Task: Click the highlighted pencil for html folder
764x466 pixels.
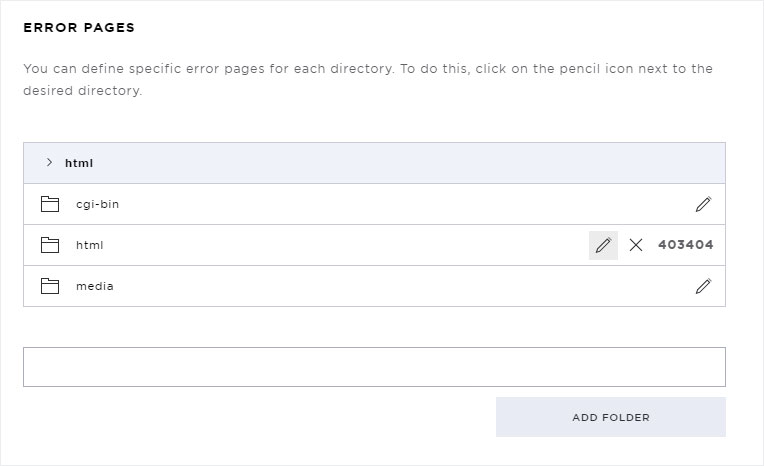Action: (x=603, y=245)
